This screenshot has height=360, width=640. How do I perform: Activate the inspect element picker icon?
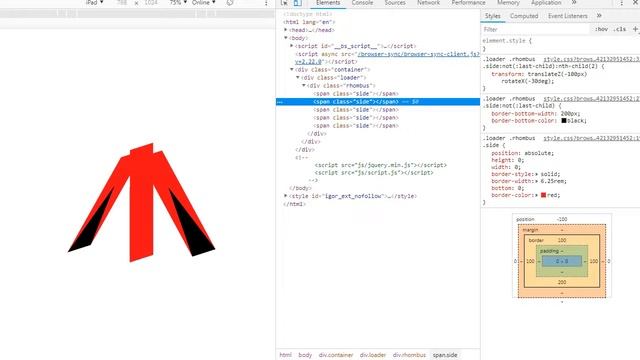coord(284,3)
